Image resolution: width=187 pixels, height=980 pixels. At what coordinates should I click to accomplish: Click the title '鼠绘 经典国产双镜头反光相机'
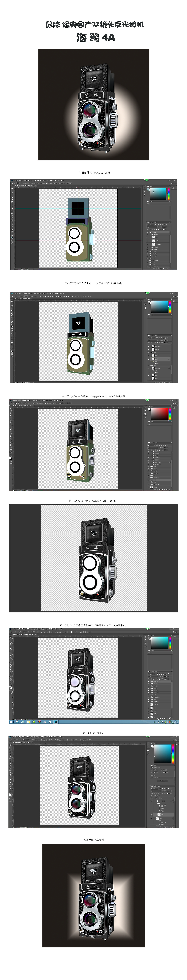point(95,25)
